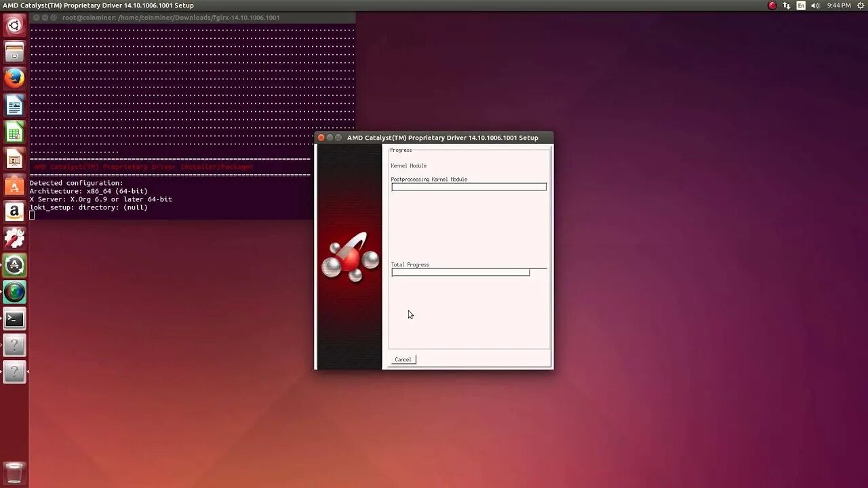Open the sound volume indicator

tap(815, 5)
